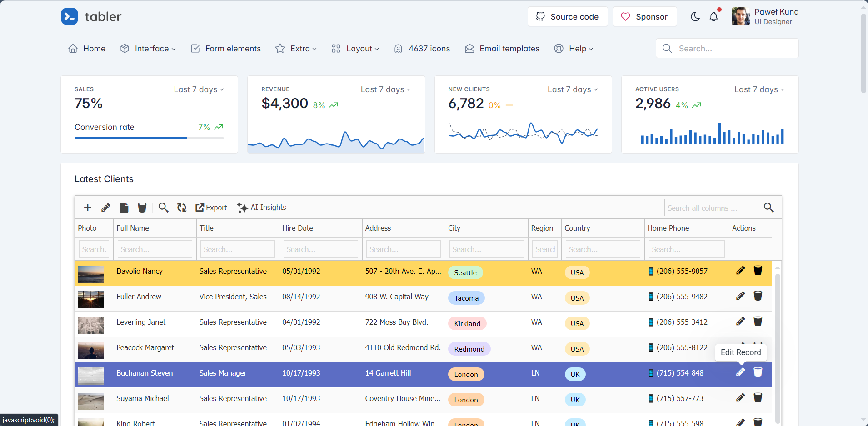
Task: Delete the Fuller Andrew row
Action: point(758,296)
